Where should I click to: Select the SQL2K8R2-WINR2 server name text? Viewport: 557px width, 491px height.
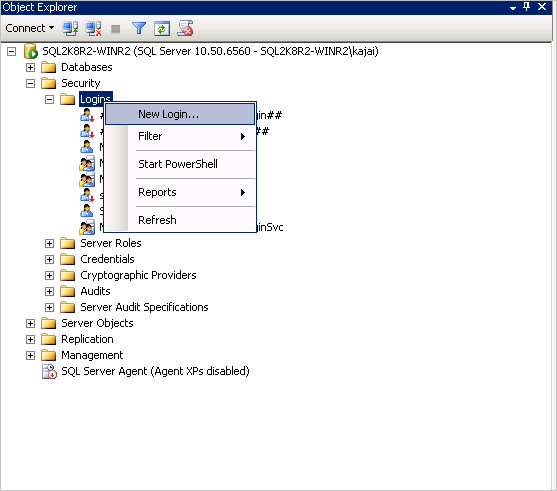(210, 51)
